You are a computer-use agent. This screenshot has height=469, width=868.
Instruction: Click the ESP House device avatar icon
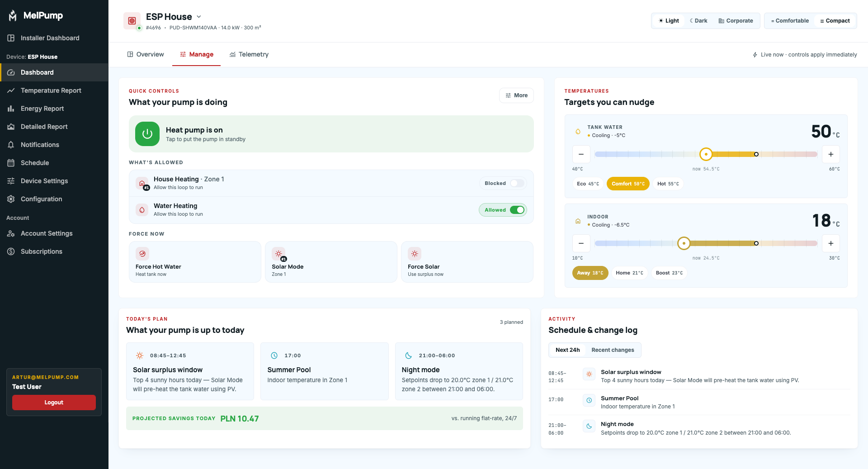point(132,21)
